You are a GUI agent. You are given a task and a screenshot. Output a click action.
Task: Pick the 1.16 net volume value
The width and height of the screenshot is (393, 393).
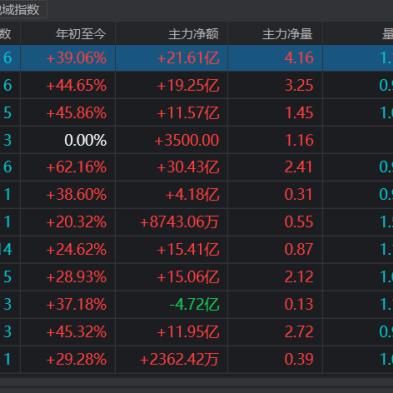pos(299,140)
